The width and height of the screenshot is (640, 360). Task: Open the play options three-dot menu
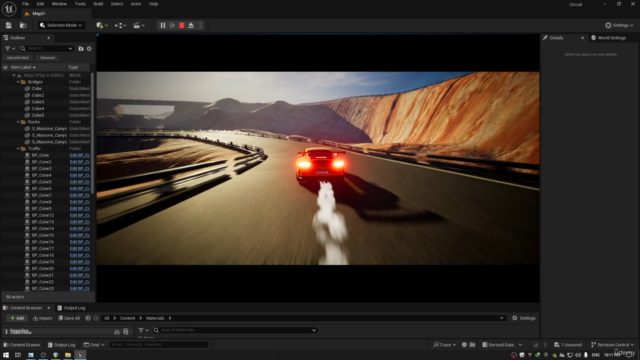[x=200, y=25]
